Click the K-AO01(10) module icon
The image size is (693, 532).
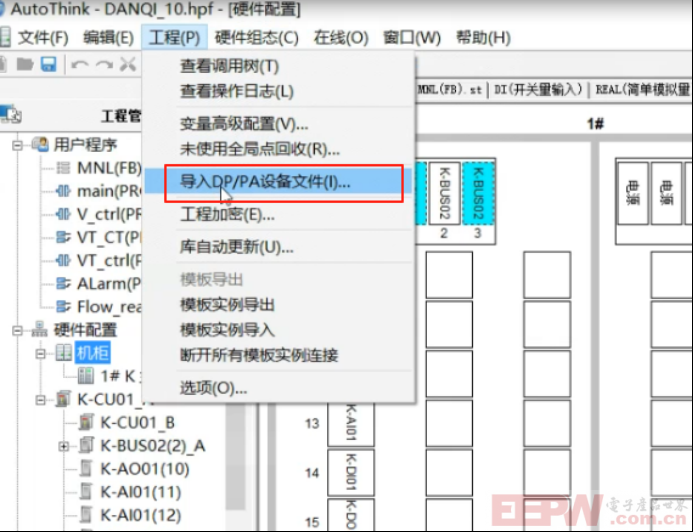click(x=87, y=468)
